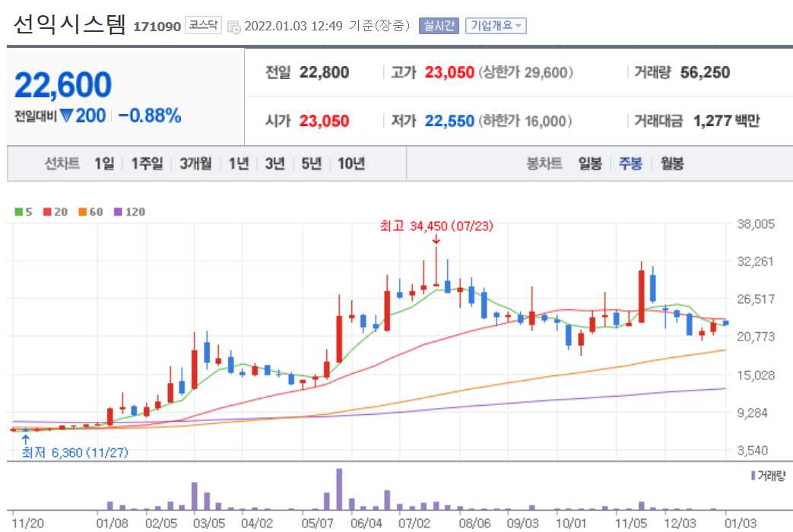Click the green 5-week moving average legend icon
Image resolution: width=793 pixels, height=532 pixels.
(18, 211)
